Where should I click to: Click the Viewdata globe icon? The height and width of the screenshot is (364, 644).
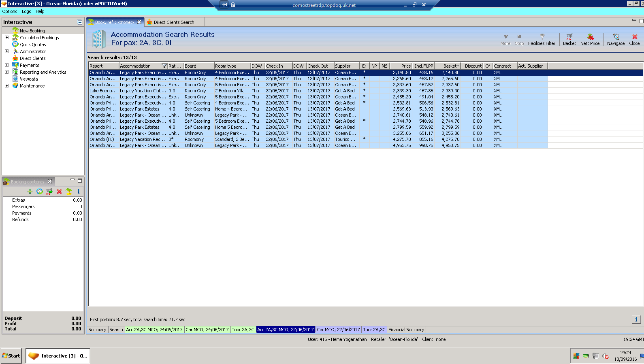coord(15,79)
